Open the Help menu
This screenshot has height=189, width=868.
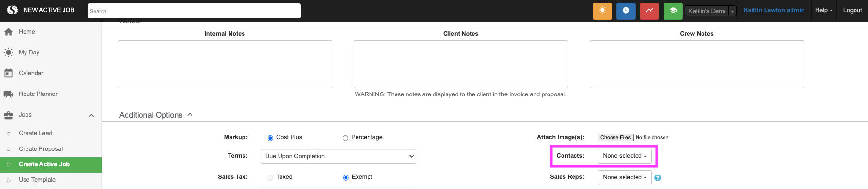tap(824, 10)
